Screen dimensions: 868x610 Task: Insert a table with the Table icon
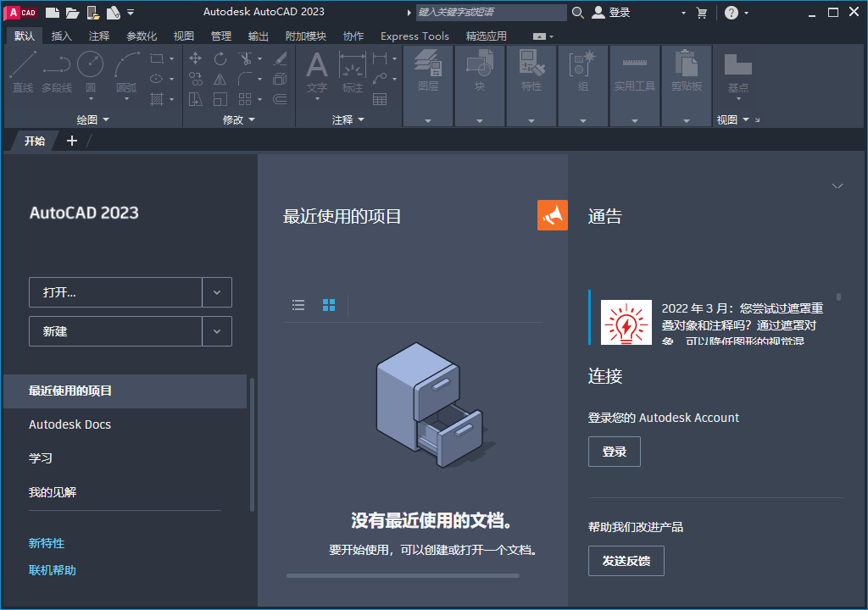pyautogui.click(x=380, y=99)
